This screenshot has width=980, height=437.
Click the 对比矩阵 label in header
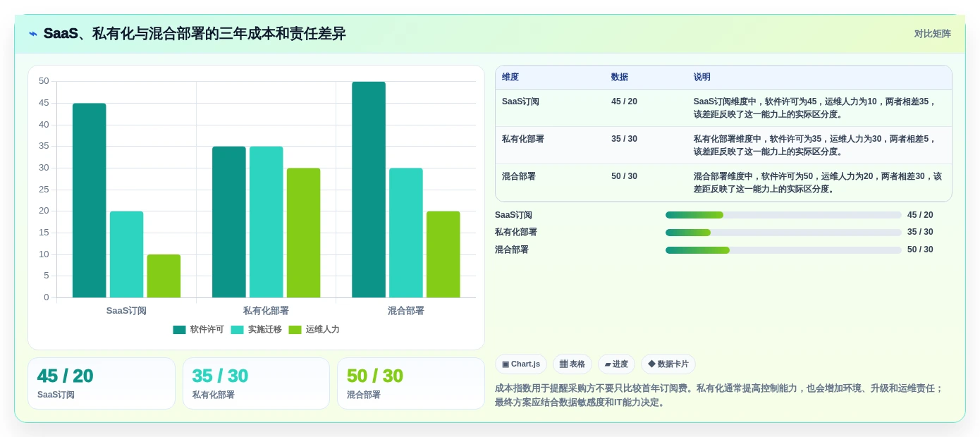pos(932,34)
